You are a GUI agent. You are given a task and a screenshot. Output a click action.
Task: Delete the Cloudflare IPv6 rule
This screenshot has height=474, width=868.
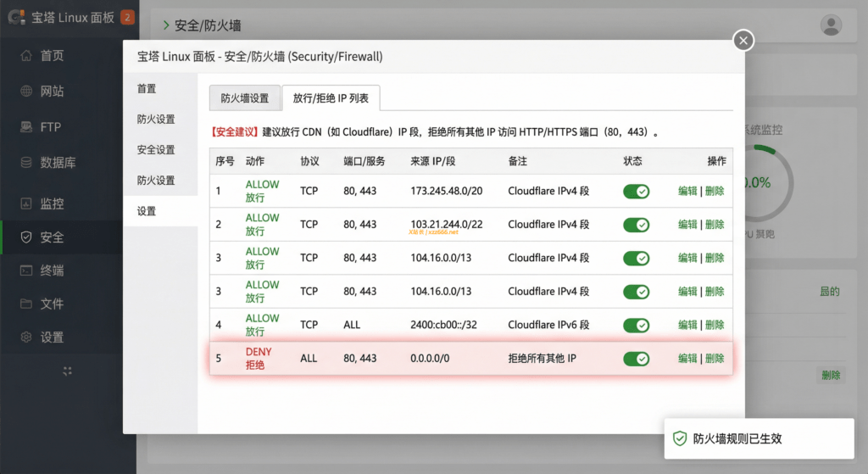point(715,325)
